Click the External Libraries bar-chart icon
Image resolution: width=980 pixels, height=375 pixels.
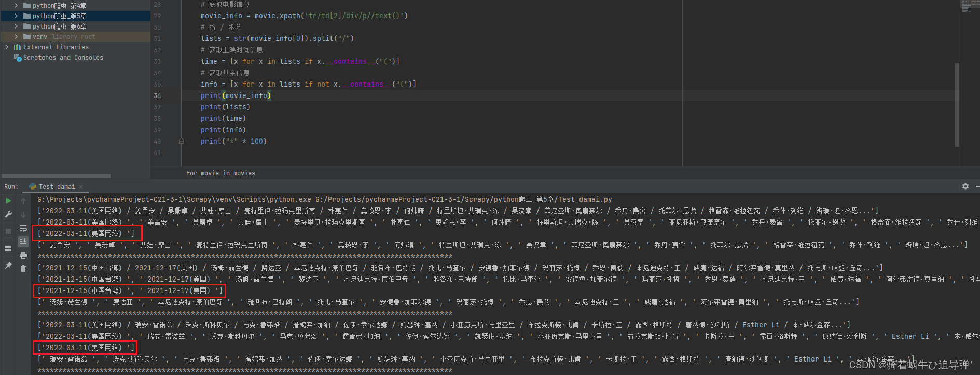click(x=18, y=47)
